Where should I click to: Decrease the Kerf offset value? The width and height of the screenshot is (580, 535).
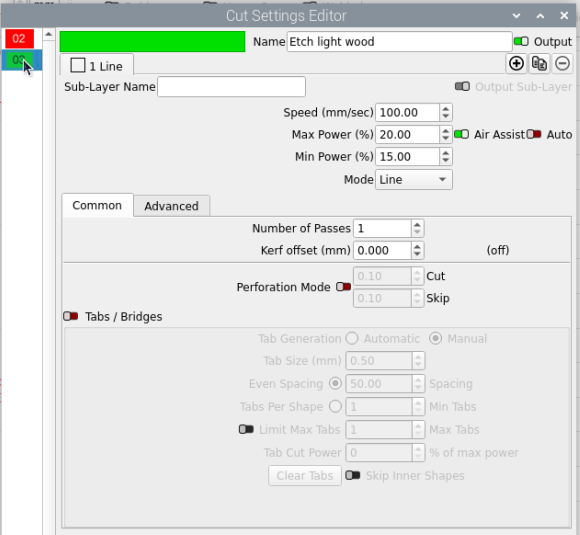(417, 255)
